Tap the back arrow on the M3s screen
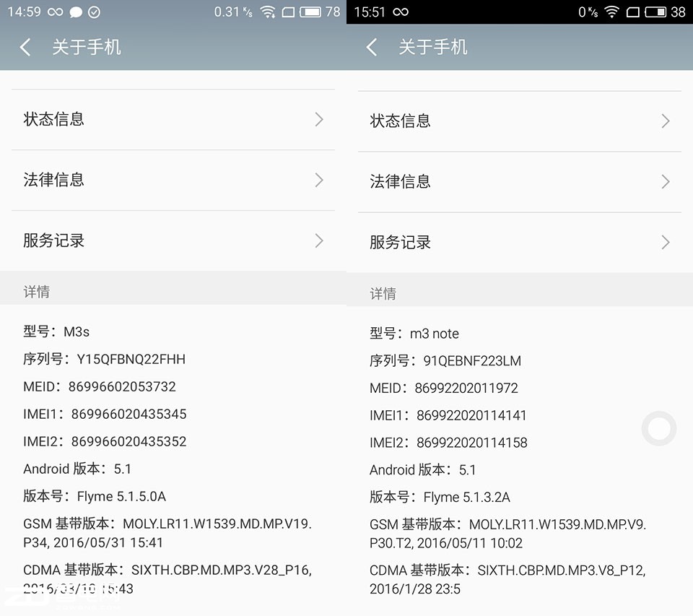The height and width of the screenshot is (616, 693). tap(25, 47)
